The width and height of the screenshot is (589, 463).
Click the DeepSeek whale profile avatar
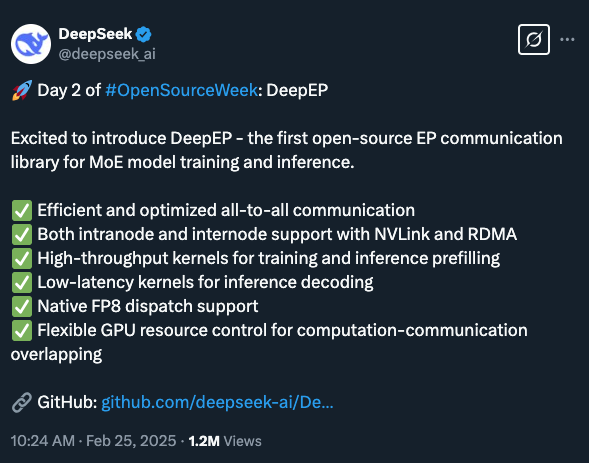coord(31,44)
